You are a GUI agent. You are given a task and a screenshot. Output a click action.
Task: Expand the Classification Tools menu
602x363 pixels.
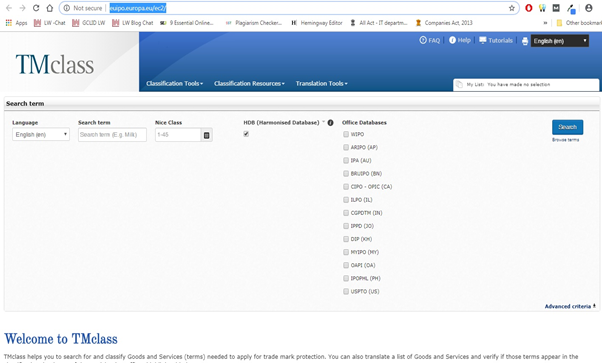tap(174, 83)
